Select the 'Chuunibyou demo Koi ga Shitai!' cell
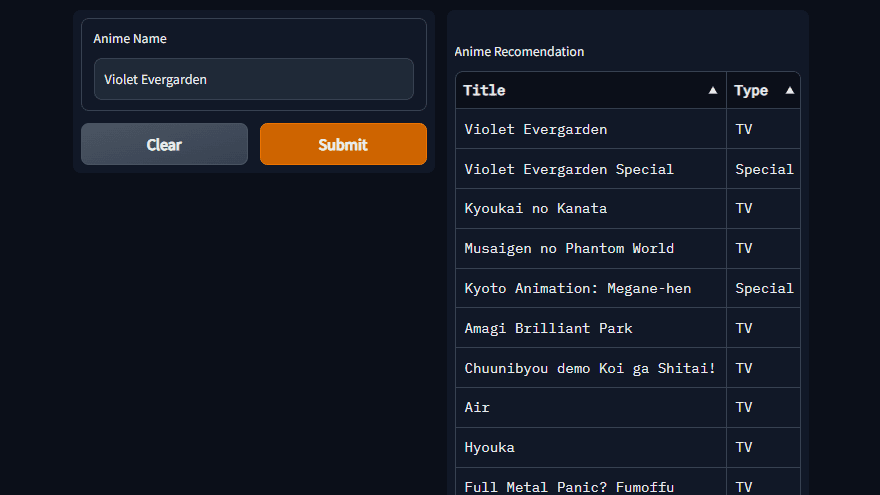880x495 pixels. [x=591, y=368]
